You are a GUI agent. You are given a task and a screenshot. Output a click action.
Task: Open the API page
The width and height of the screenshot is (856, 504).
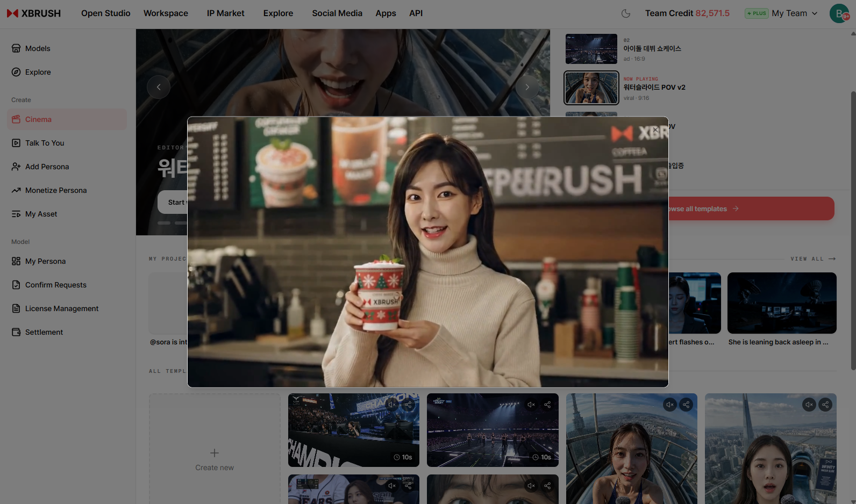tap(416, 13)
